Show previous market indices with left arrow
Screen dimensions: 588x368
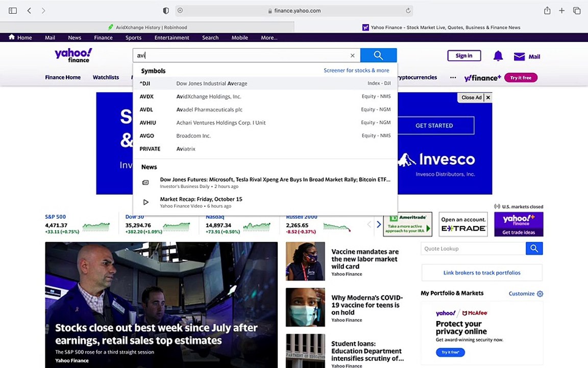point(369,224)
